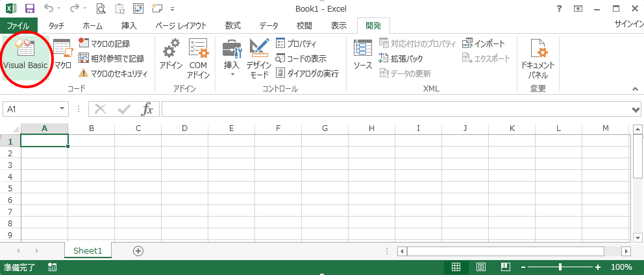Click the macro record icon in status bar
644x275 pixels.
tap(52, 267)
